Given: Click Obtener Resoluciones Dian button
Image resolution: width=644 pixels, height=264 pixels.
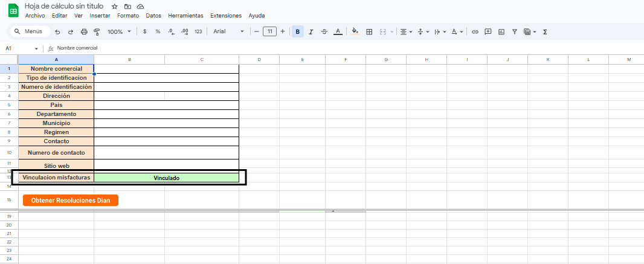Looking at the screenshot, I should (x=71, y=201).
